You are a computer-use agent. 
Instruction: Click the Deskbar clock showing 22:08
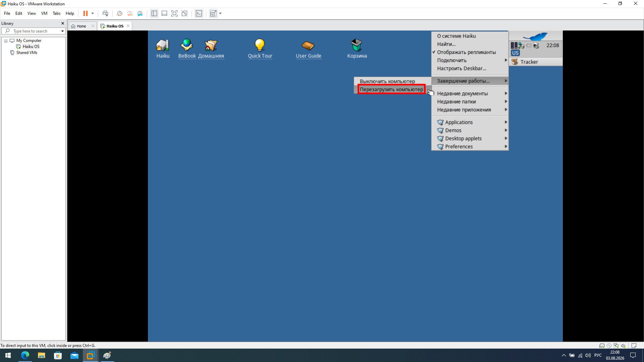(x=553, y=46)
